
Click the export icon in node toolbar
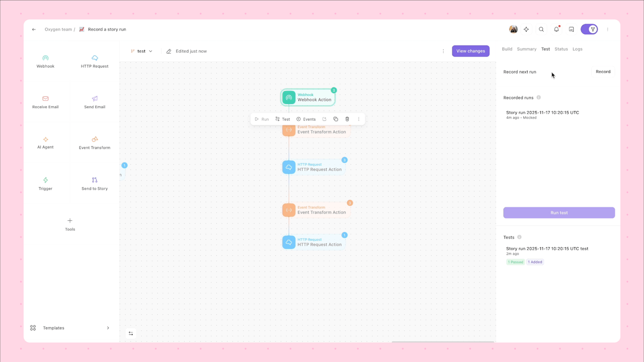coord(324,119)
